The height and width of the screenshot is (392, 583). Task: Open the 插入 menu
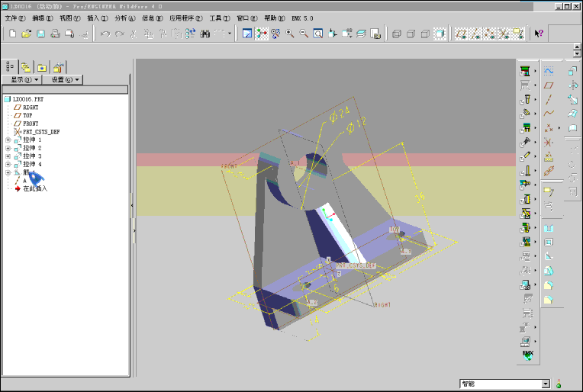click(98, 18)
